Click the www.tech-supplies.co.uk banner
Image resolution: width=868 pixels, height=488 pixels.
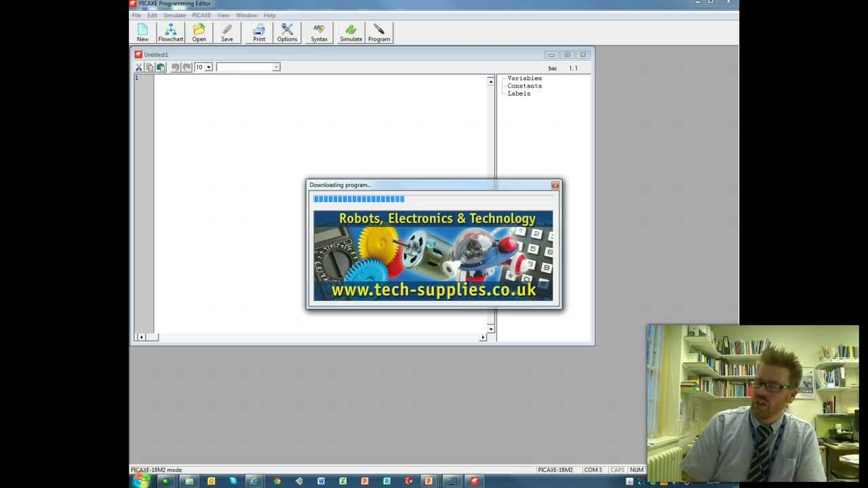433,256
